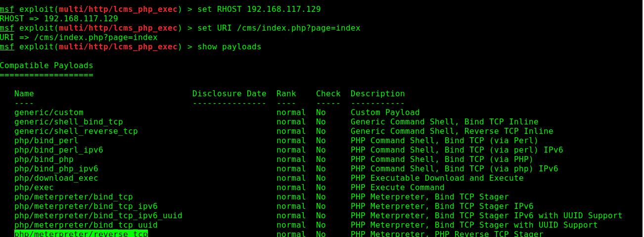Image resolution: width=644 pixels, height=237 pixels.
Task: Select payload name 'php/download_exec'
Action: pyautogui.click(x=56, y=178)
